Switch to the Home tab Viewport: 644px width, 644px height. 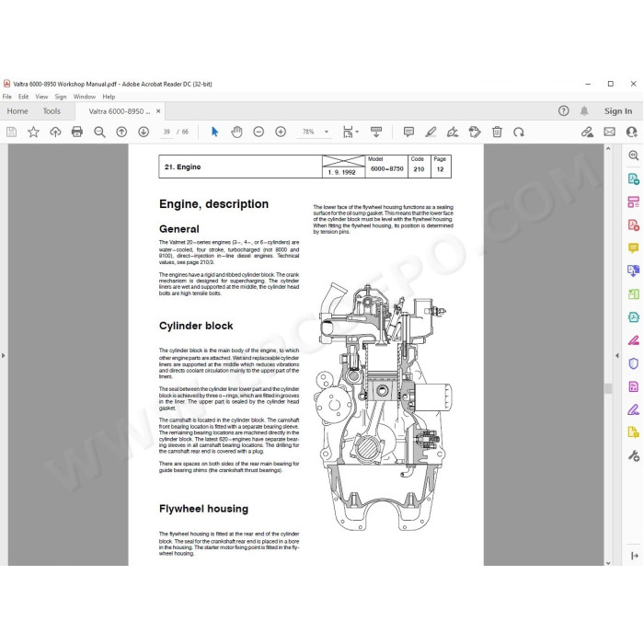pyautogui.click(x=17, y=111)
